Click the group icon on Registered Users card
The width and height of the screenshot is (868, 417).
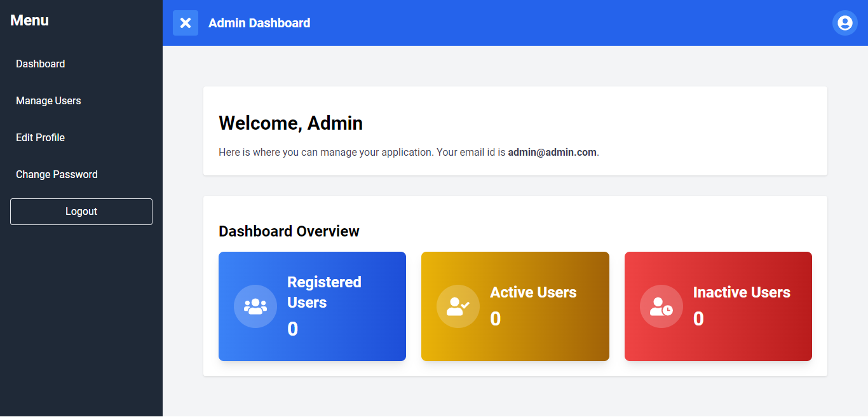tap(255, 306)
